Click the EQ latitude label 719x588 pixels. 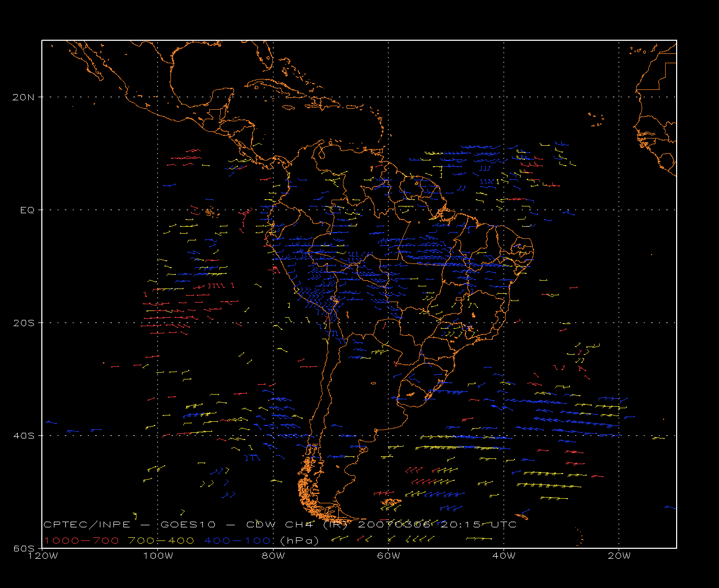(27, 210)
